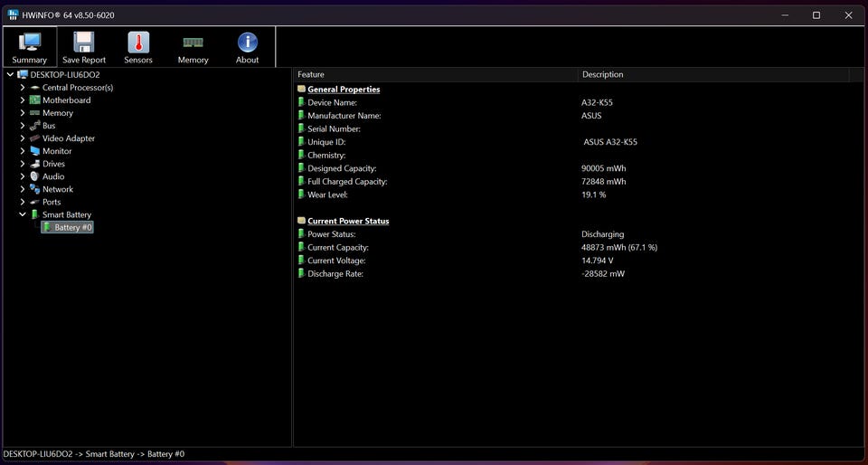Select the Battery #0 tree item
This screenshot has width=868, height=465.
[67, 227]
